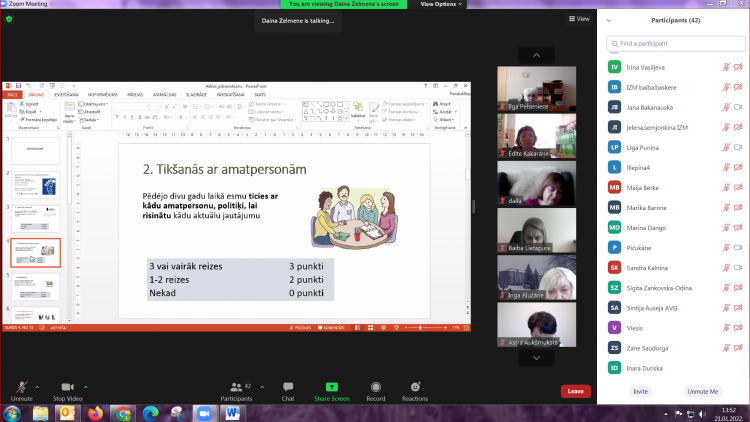The height and width of the screenshot is (422, 750).
Task: Click the Stop Video camera icon
Action: (67, 386)
